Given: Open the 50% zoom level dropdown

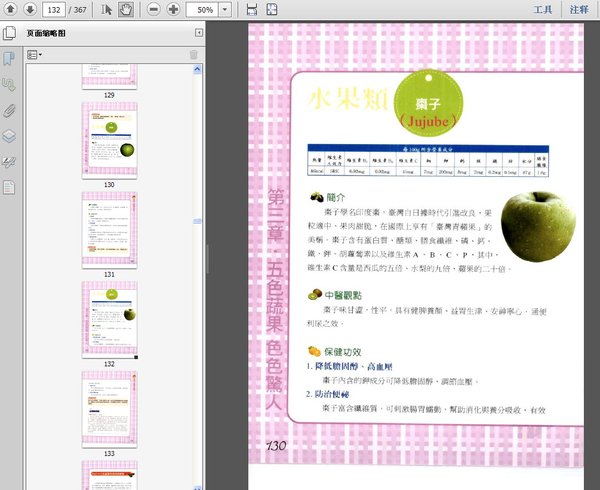Looking at the screenshot, I should 224,9.
